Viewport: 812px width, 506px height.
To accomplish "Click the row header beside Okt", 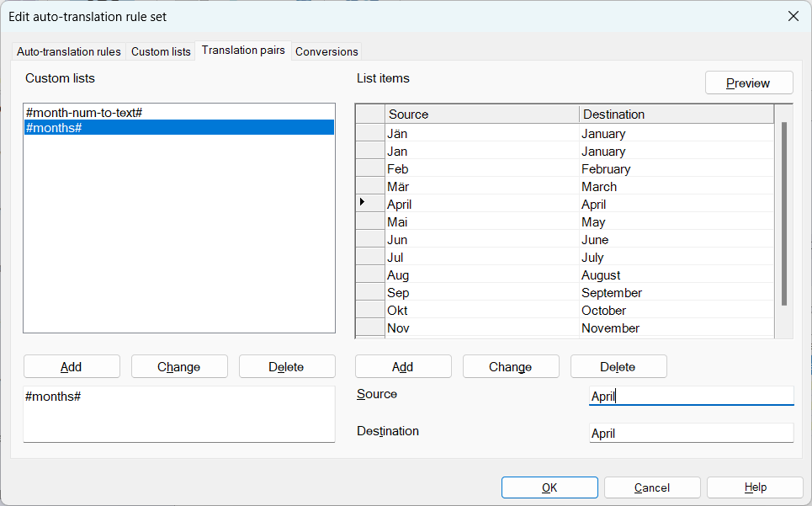I will [x=369, y=310].
